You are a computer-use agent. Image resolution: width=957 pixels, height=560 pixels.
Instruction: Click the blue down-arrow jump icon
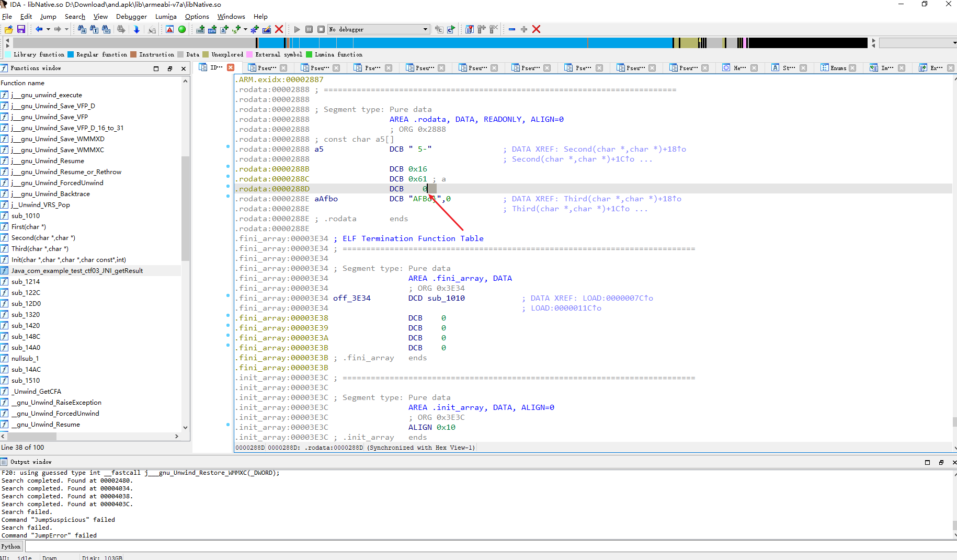[x=136, y=29]
